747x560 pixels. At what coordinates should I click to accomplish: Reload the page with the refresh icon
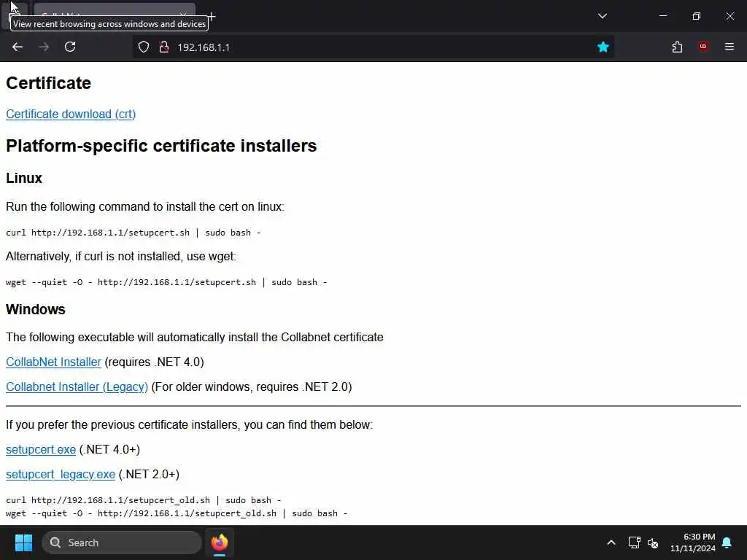click(70, 47)
